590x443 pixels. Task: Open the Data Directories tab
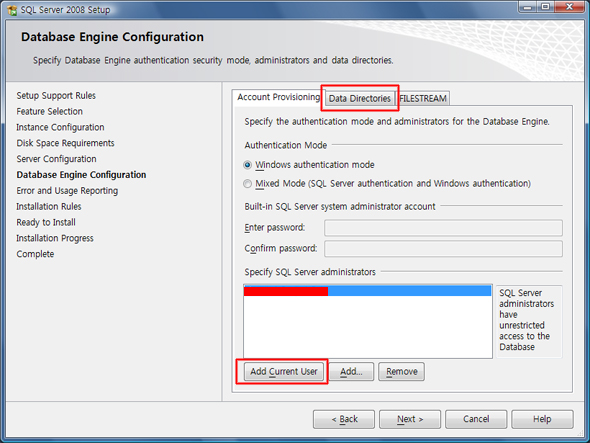[360, 98]
